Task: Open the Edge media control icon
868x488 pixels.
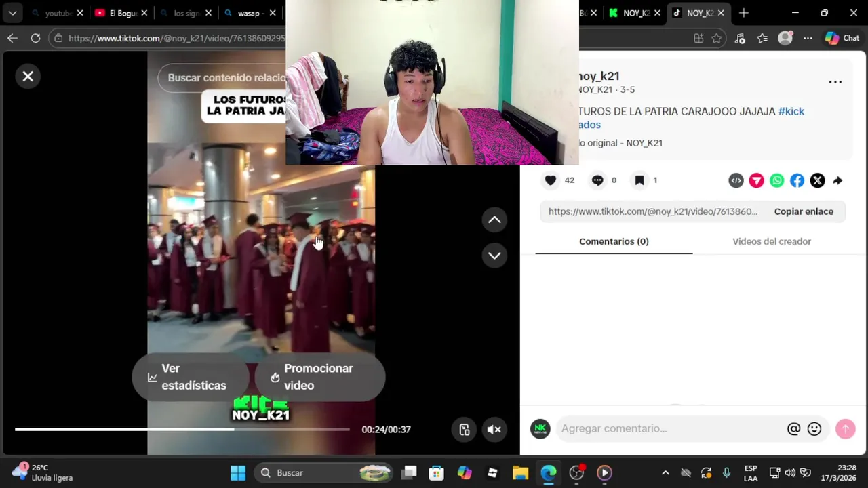Action: pos(740,39)
